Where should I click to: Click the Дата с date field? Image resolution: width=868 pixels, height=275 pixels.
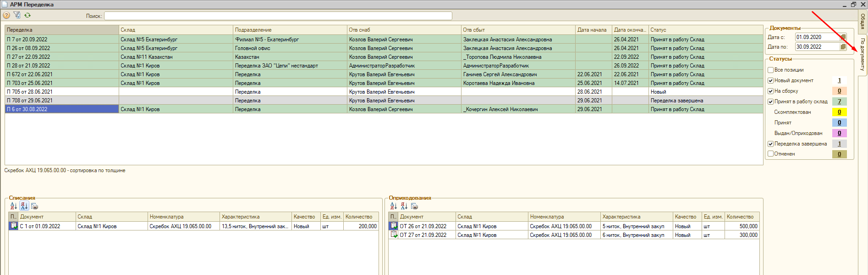click(817, 37)
